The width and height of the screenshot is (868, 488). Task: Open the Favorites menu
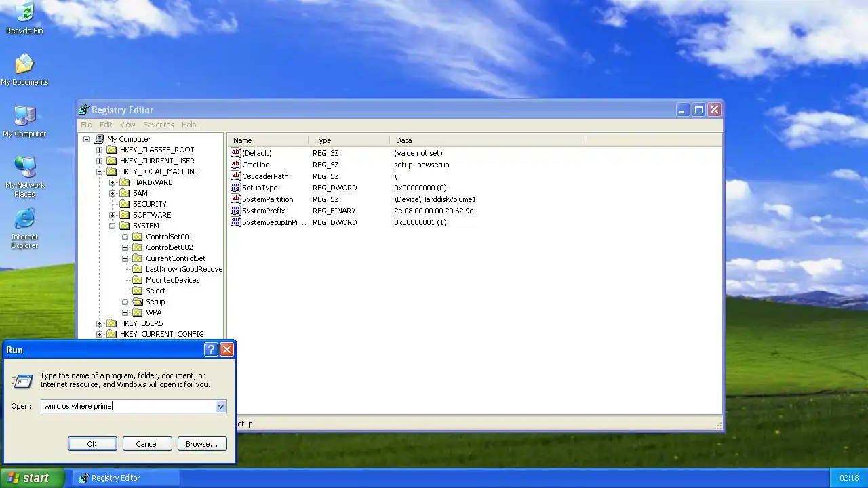click(158, 125)
